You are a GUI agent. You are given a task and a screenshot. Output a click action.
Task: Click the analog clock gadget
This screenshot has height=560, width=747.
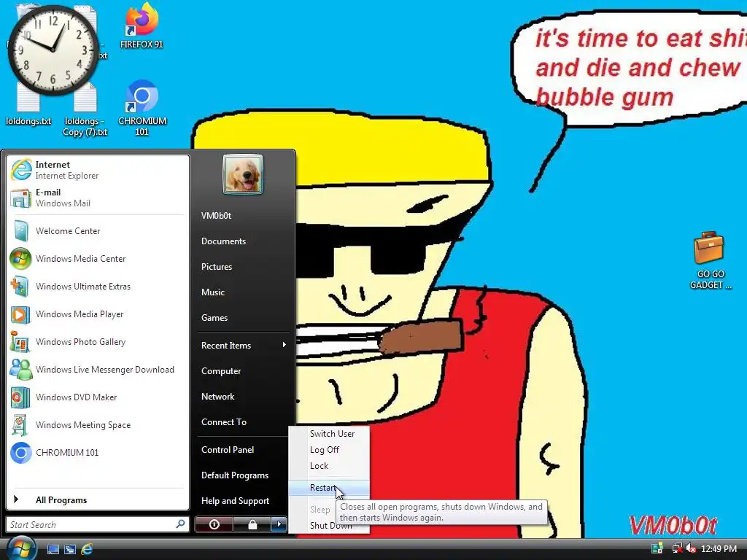click(x=53, y=50)
